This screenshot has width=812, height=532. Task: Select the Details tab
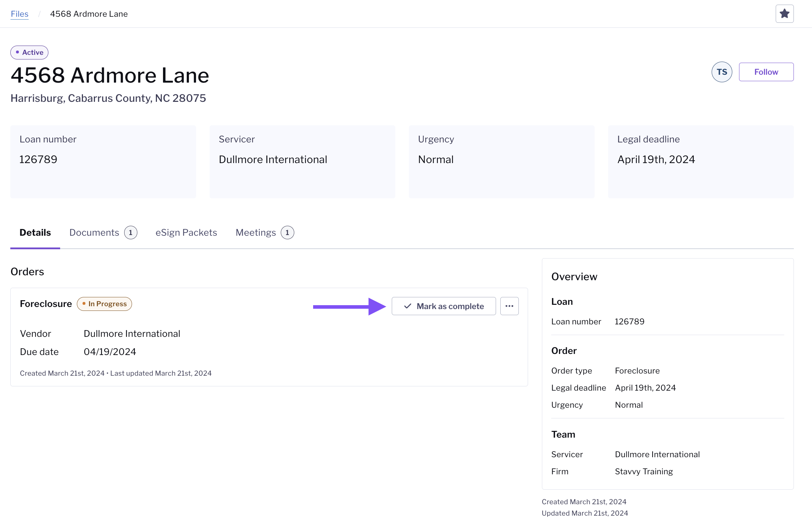[x=35, y=233]
